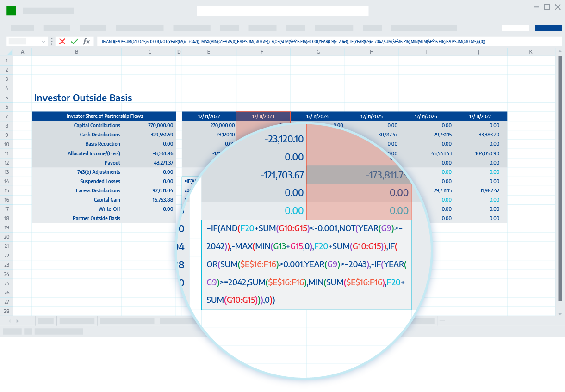This screenshot has width=565, height=392.
Task: Select the 12/31/2023 column header cell
Action: click(263, 116)
